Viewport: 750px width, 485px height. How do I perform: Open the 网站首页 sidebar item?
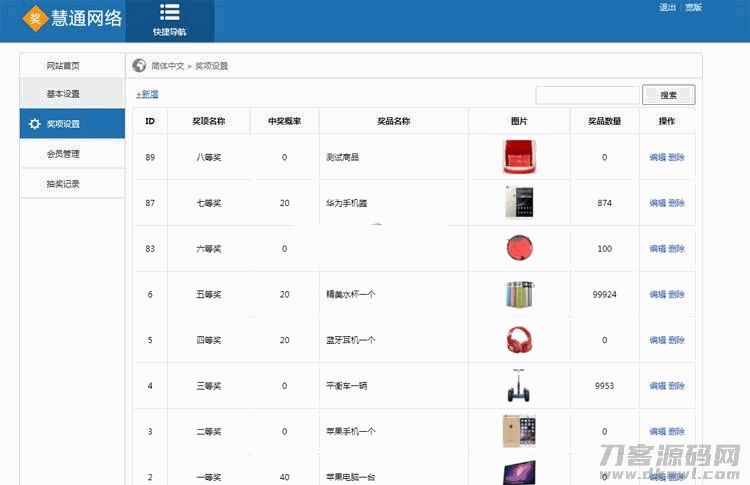pos(63,66)
